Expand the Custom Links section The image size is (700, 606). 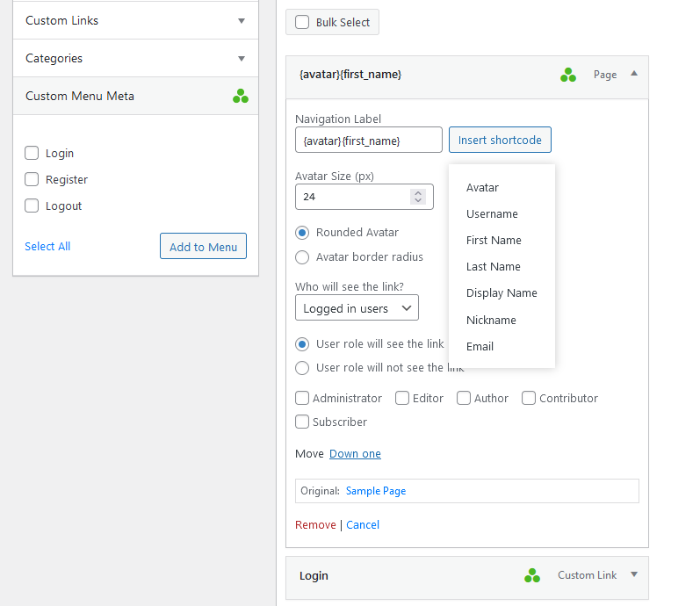[x=242, y=21]
